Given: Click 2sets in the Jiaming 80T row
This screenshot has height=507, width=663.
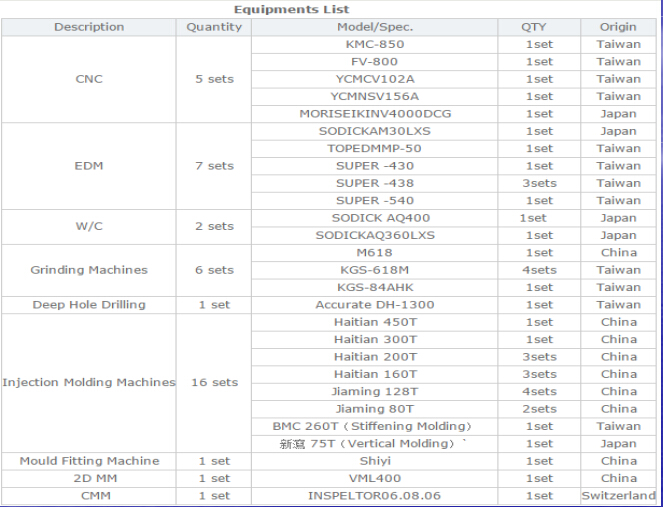Looking at the screenshot, I should pos(539,409).
